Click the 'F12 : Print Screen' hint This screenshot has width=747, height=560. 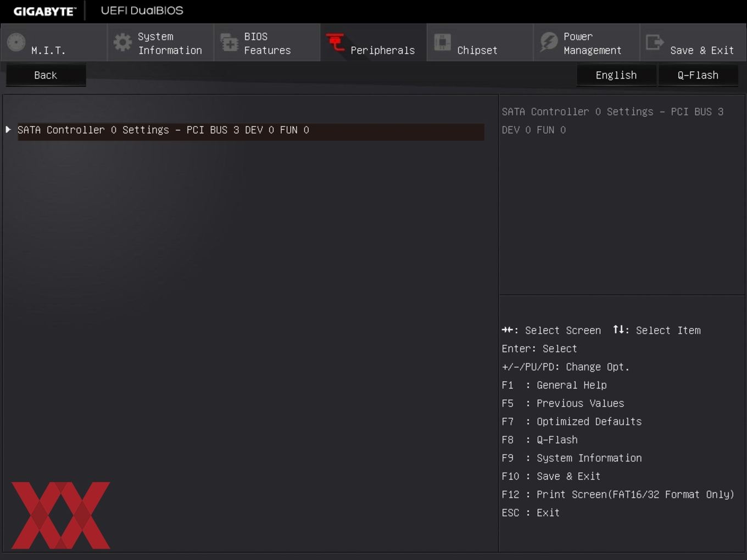(x=618, y=494)
